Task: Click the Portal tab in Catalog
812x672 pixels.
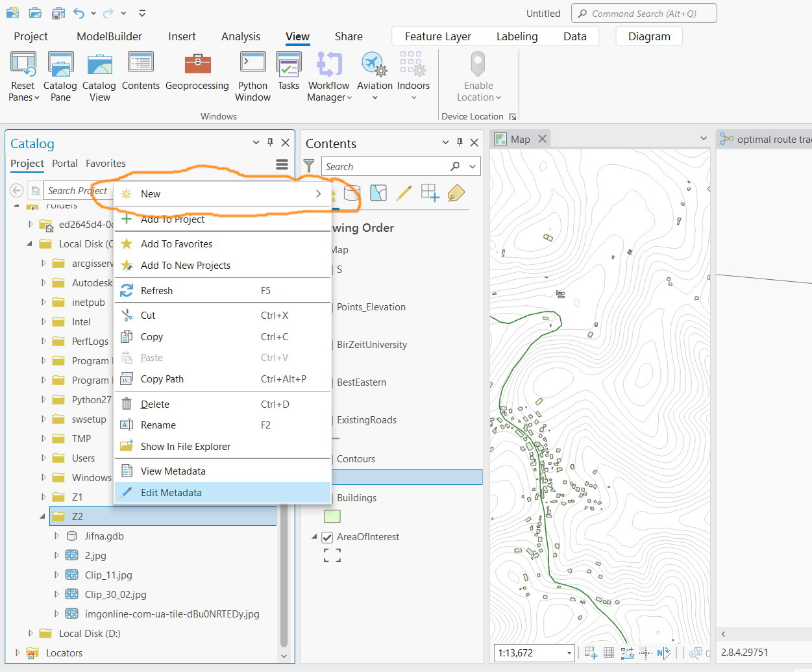Action: coord(65,164)
